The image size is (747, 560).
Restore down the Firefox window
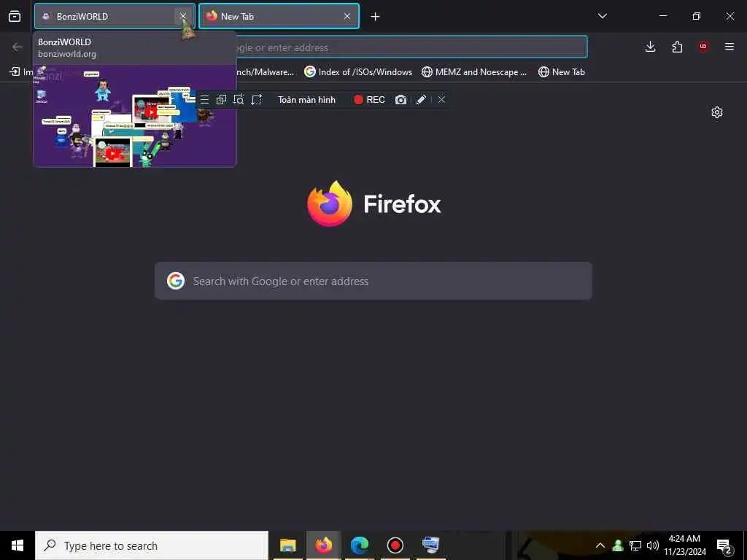697,16
